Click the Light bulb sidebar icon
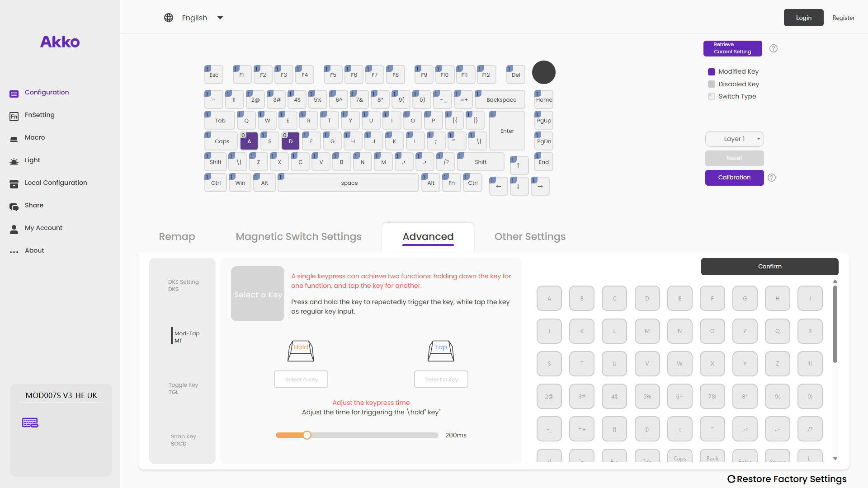Screen dimensions: 868x488 (14, 161)
